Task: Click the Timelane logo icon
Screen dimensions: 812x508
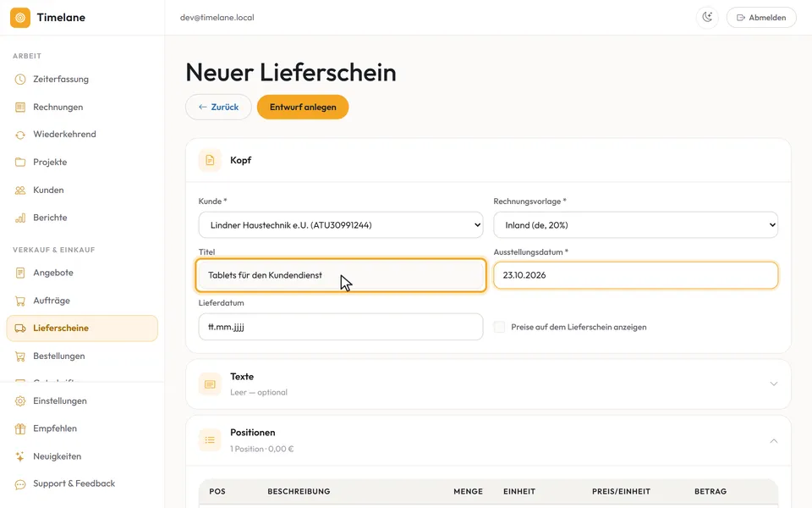Action: [20, 18]
